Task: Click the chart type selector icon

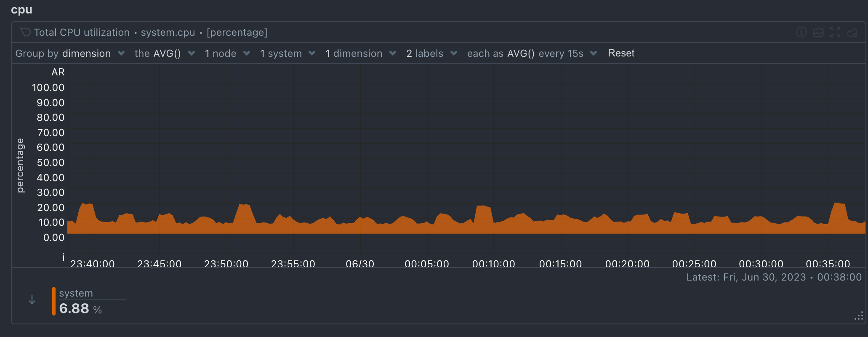Action: click(x=818, y=32)
